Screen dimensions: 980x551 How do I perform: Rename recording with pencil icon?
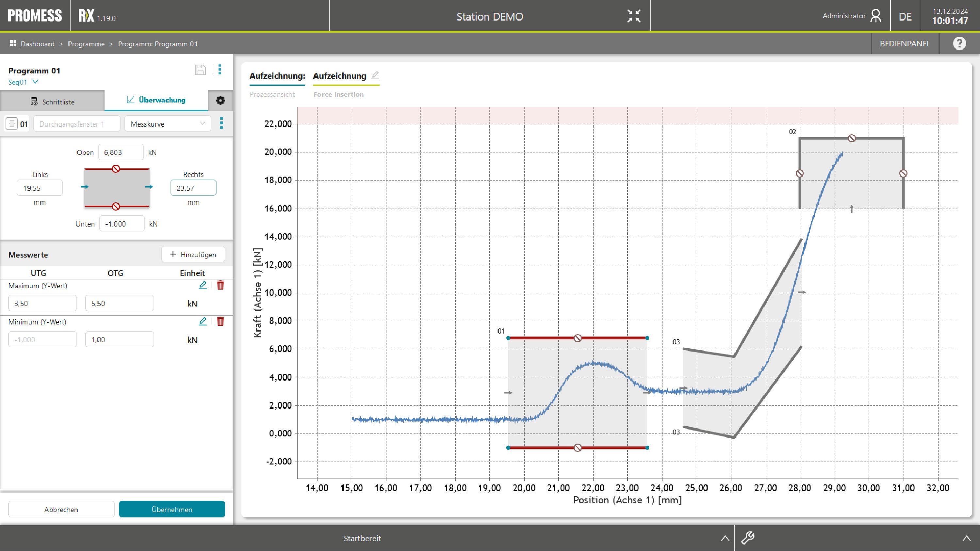(375, 75)
